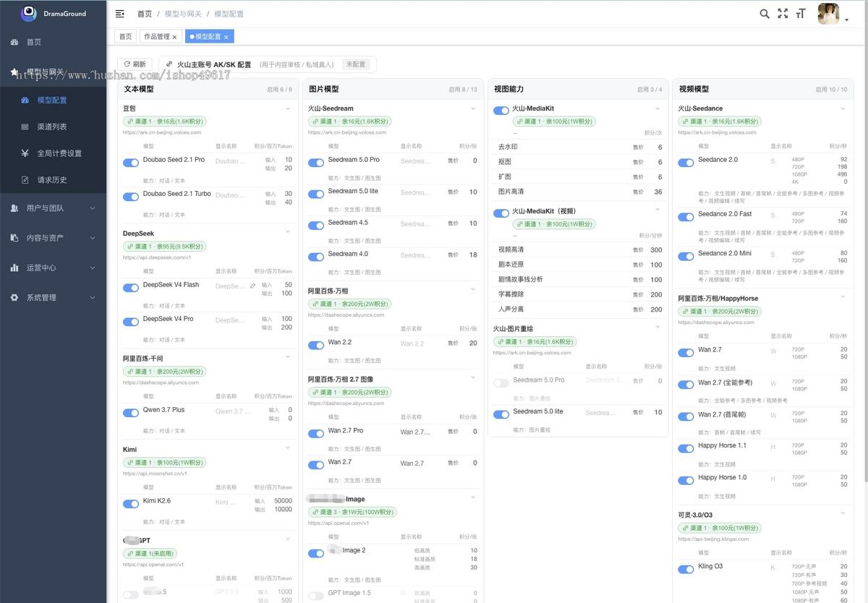Open 请求历史 menu item
Image resolution: width=868 pixels, height=603 pixels.
point(53,180)
